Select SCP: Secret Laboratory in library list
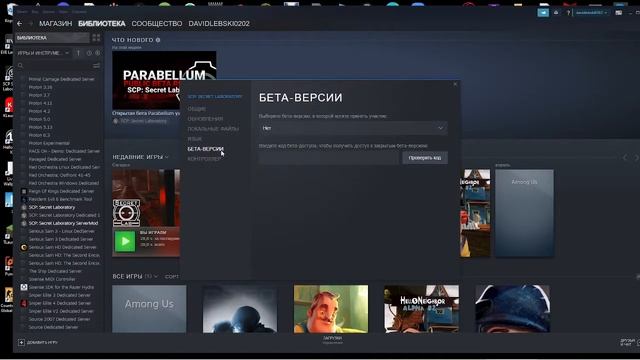640x360 pixels. pos(52,207)
